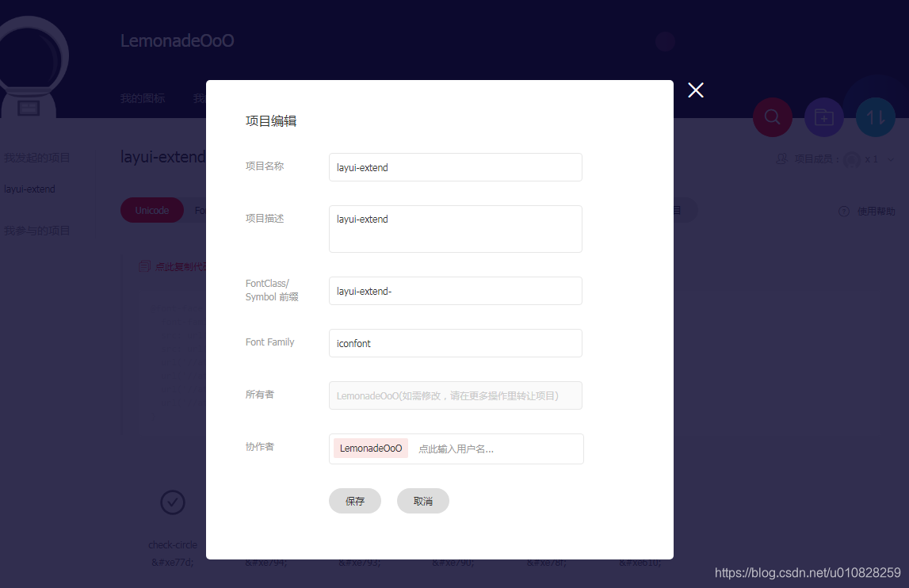Edit the FontClass/Symbol prefix field
909x588 pixels.
click(x=455, y=291)
